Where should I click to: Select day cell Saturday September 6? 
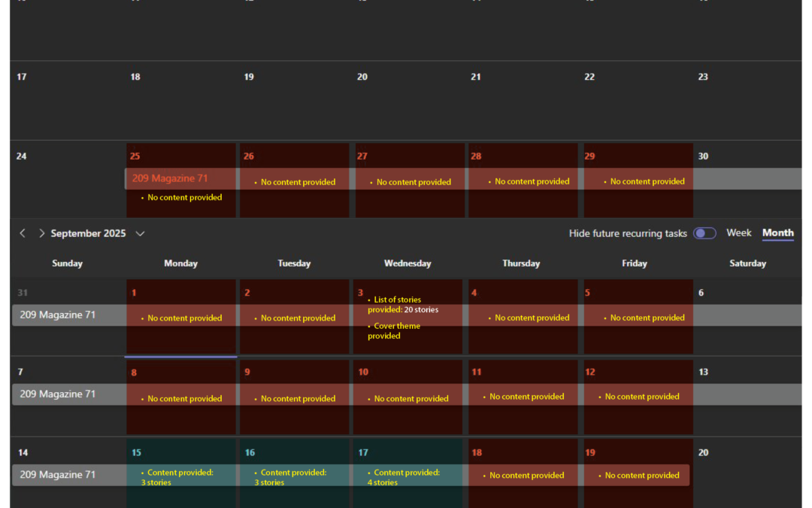tap(747, 331)
